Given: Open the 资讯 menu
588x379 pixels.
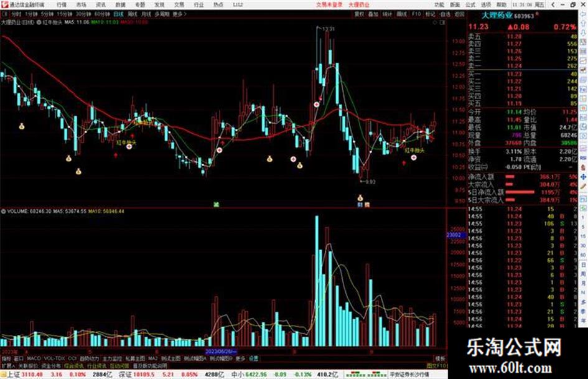Looking at the screenshot, I should [x=101, y=4].
